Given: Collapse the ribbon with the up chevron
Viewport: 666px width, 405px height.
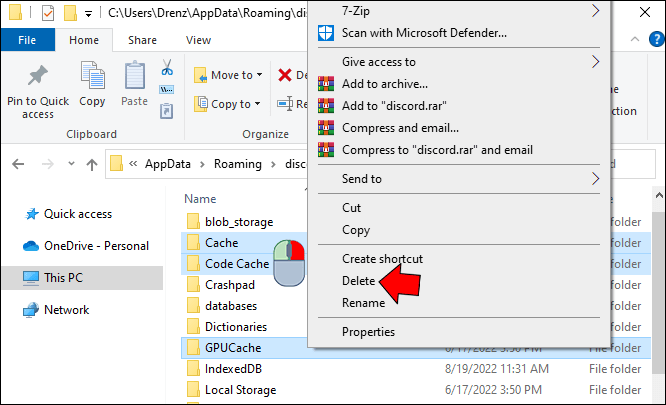Looking at the screenshot, I should [635, 39].
